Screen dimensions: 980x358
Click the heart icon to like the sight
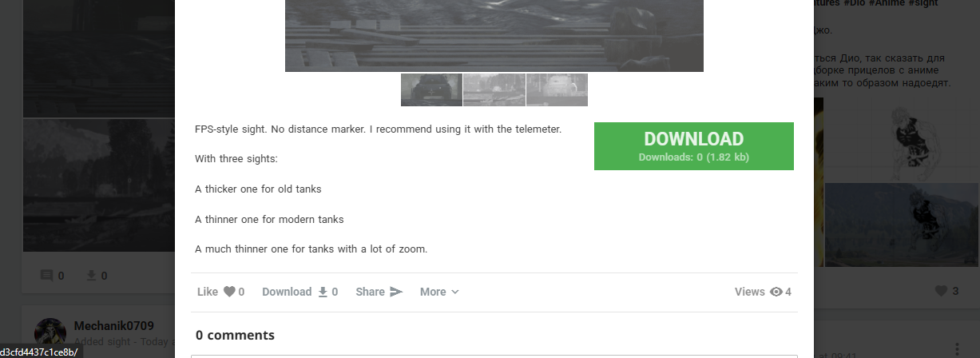click(229, 292)
